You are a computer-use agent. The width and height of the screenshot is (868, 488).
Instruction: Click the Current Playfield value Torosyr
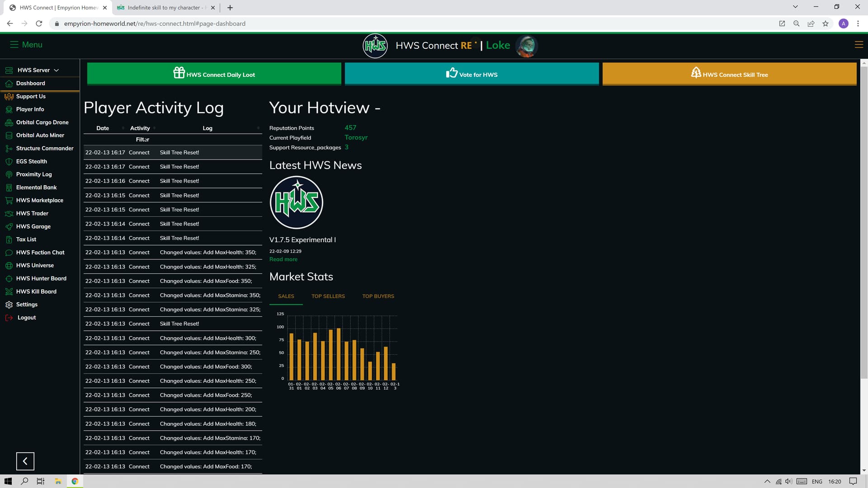click(356, 137)
